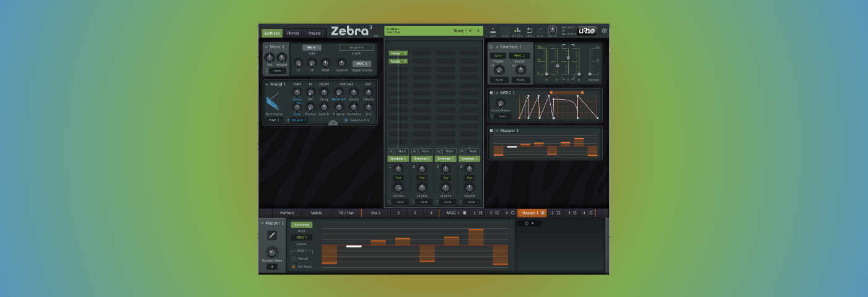Click the Noise 1 Pan knob

[270, 57]
